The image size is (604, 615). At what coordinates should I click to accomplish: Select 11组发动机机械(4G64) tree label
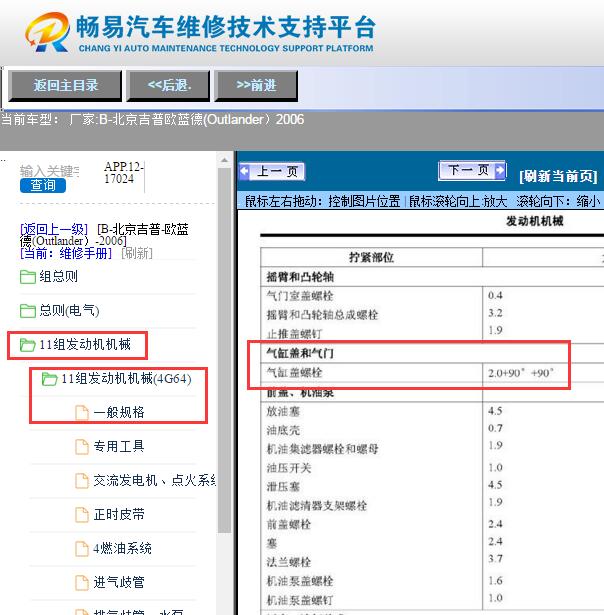tap(126, 378)
